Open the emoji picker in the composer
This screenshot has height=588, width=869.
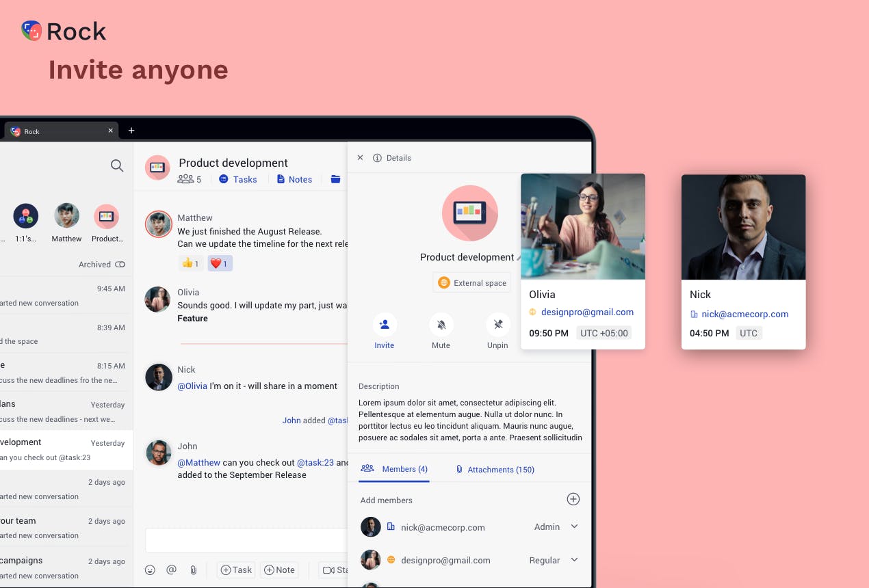coord(150,570)
